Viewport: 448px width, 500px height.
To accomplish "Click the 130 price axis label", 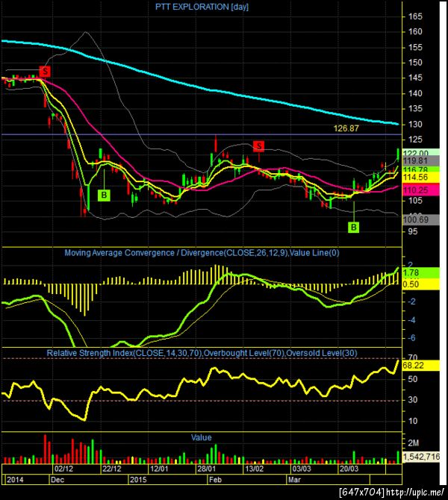I will click(x=415, y=125).
